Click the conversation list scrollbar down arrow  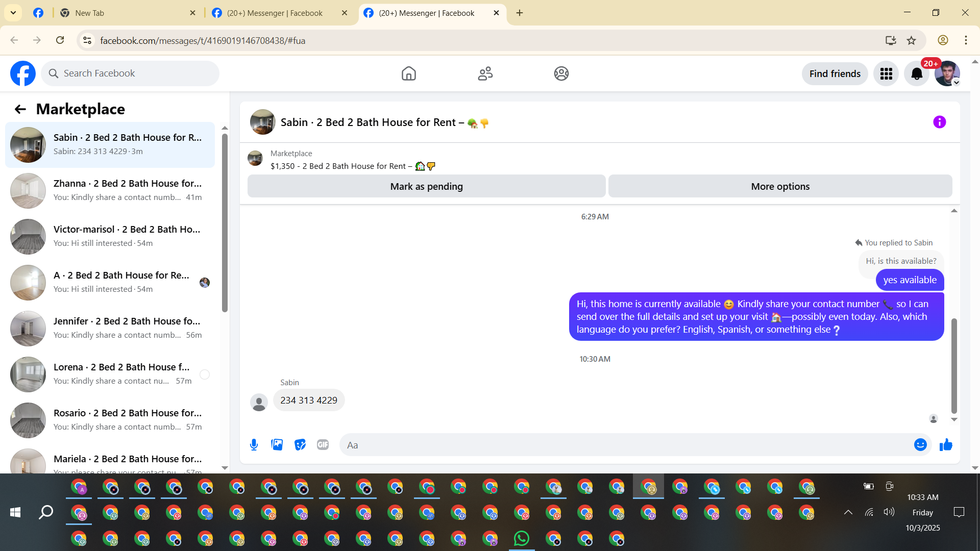pos(225,468)
